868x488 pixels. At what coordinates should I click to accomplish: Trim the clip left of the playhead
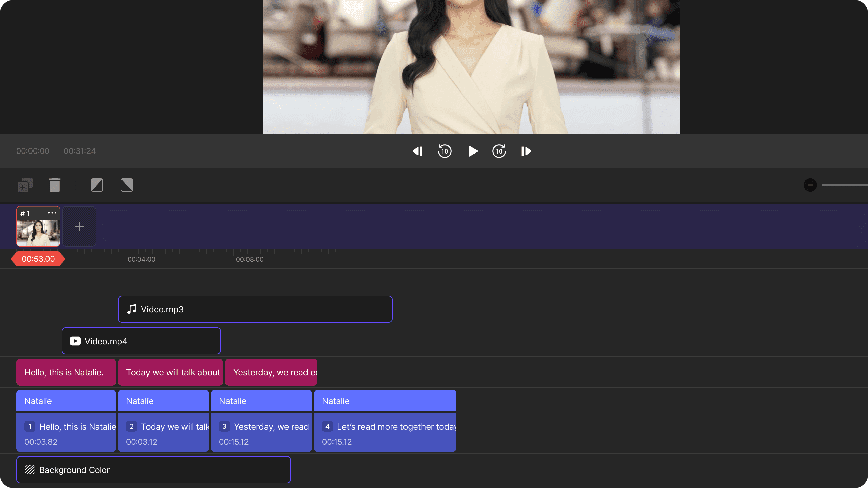(97, 185)
